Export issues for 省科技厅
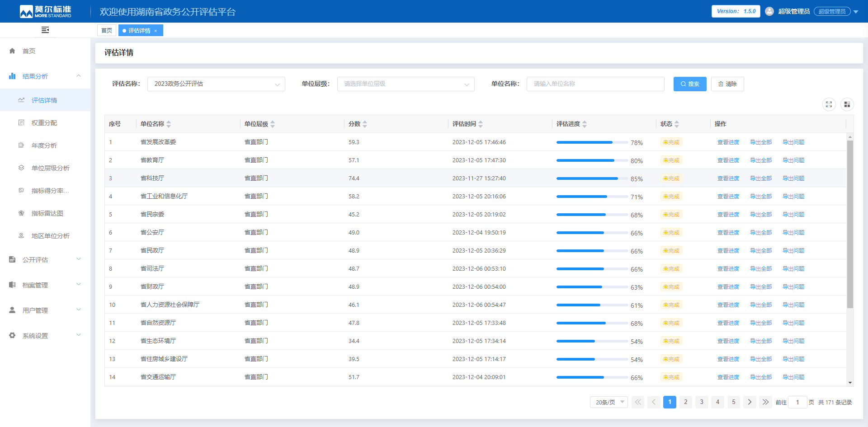Image resolution: width=868 pixels, height=427 pixels. tap(793, 178)
